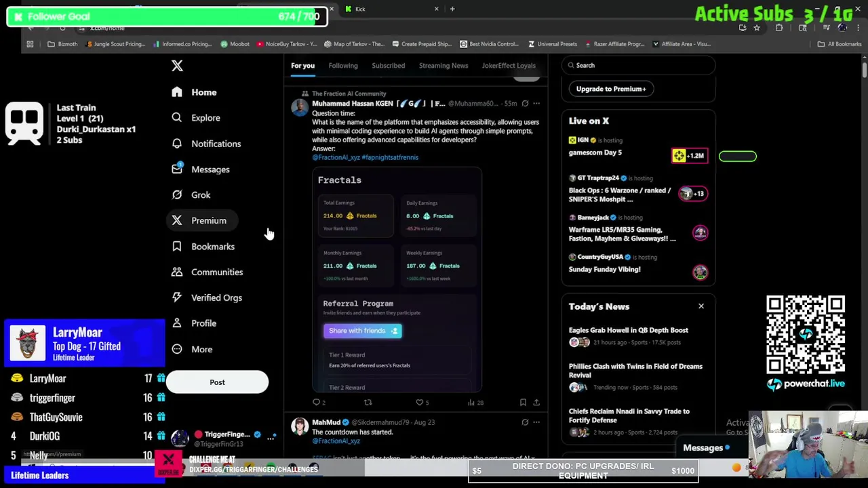Open Bookmarks in the sidebar
Screen dimensions: 868x488
click(x=203, y=247)
